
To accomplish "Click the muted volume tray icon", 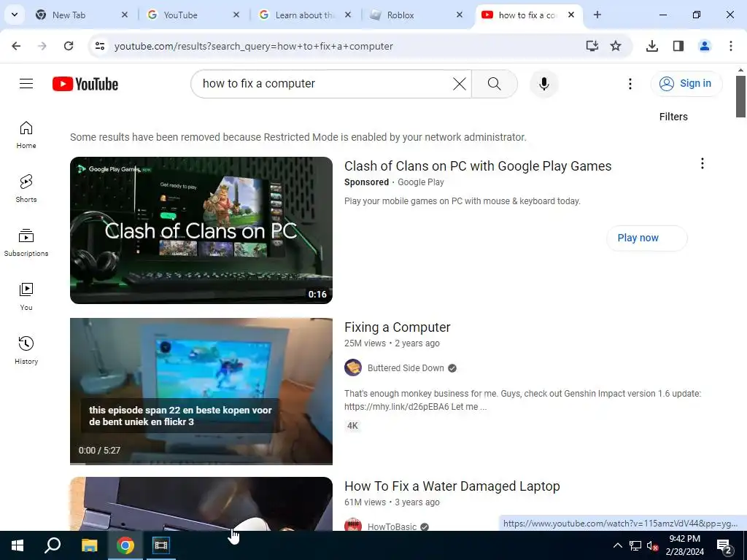I will point(651,545).
